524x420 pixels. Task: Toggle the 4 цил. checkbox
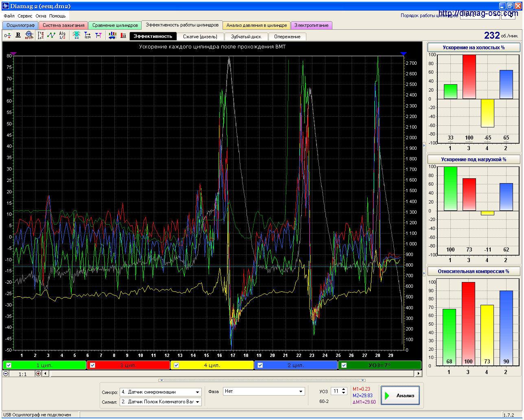pyautogui.click(x=176, y=365)
